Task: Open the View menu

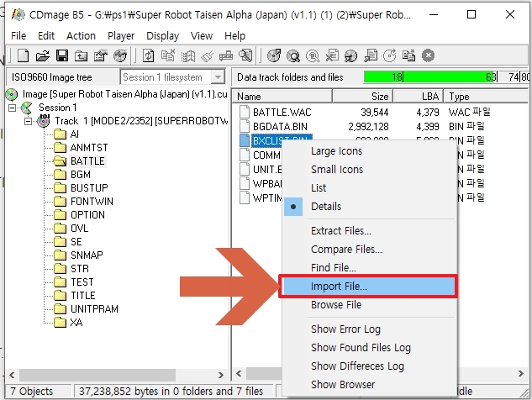Action: [x=202, y=35]
